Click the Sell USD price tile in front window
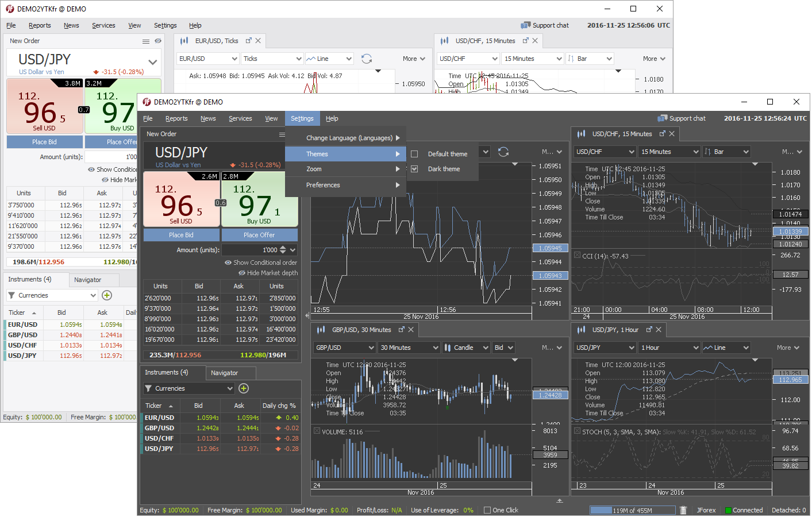 pyautogui.click(x=181, y=199)
